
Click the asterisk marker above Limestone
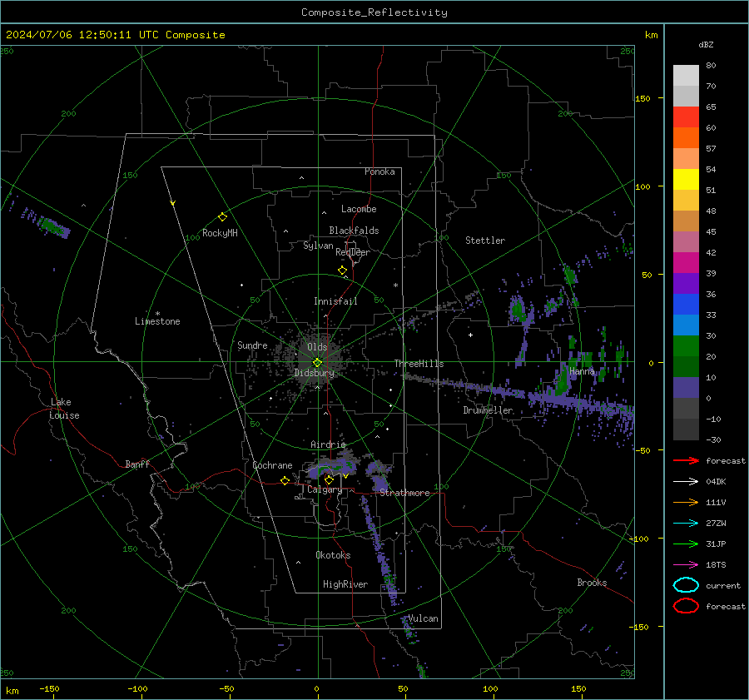[157, 314]
